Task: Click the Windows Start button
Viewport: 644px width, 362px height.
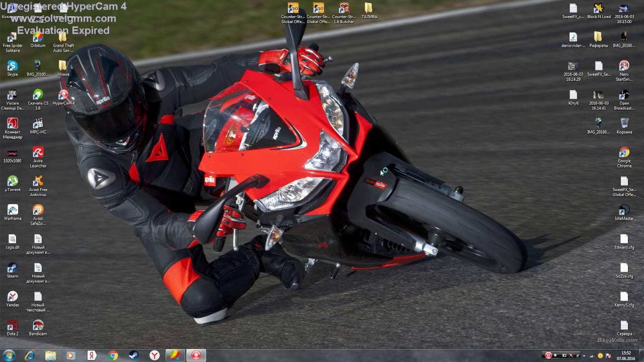Action: click(x=9, y=355)
